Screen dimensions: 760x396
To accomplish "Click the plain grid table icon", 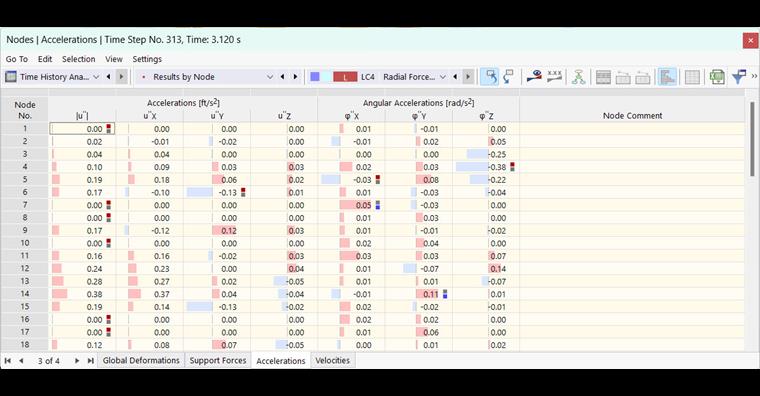I will click(692, 77).
